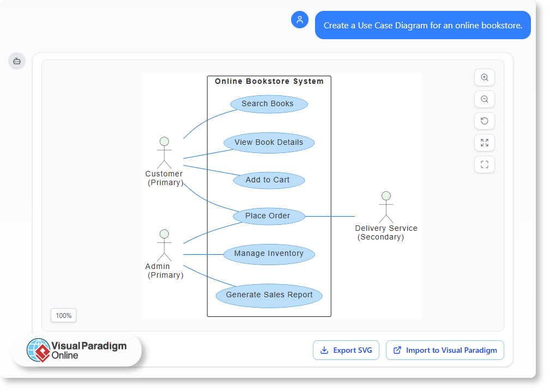Click the blue user avatar icon

[300, 20]
